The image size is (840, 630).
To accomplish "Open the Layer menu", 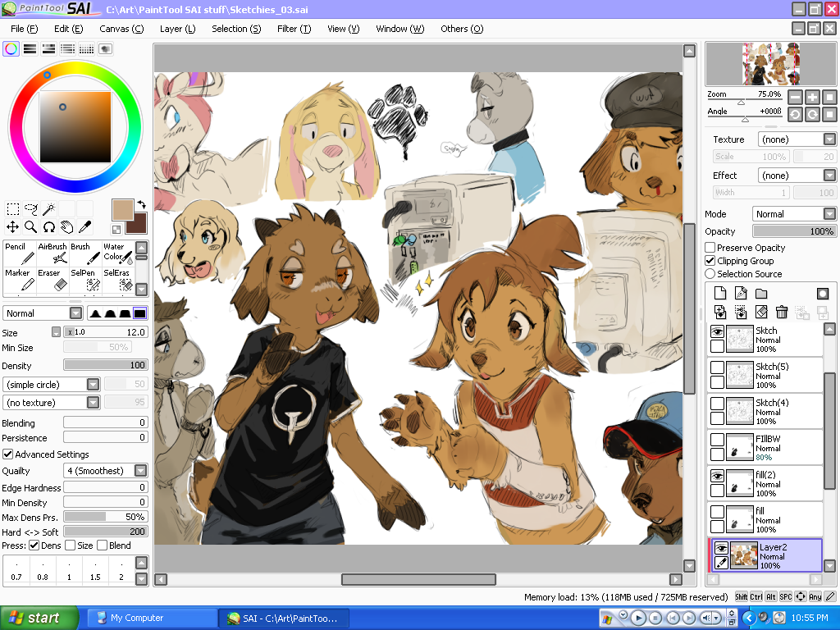I will (178, 29).
